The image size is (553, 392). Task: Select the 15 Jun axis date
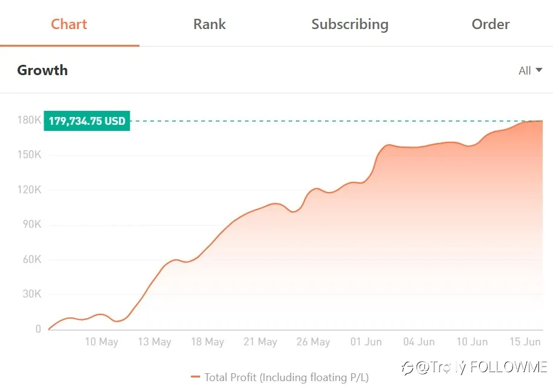tap(525, 342)
